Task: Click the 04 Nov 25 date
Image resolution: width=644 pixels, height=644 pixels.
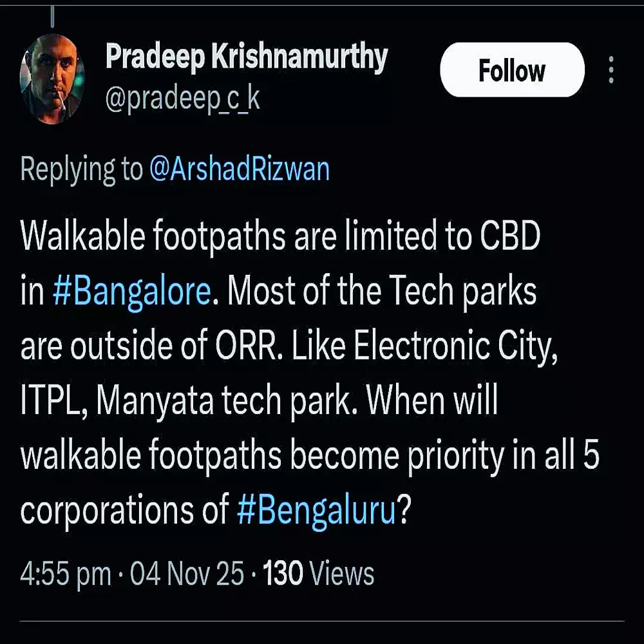Action: tap(187, 573)
